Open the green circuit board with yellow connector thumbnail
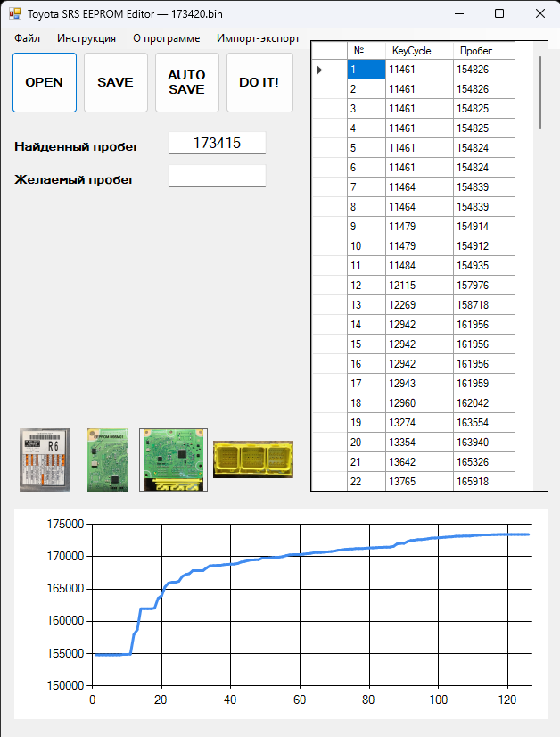 pyautogui.click(x=173, y=460)
